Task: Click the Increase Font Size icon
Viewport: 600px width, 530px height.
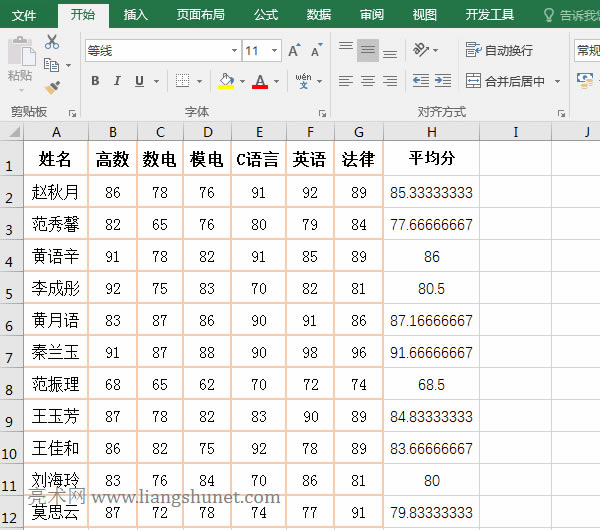Action: click(293, 50)
